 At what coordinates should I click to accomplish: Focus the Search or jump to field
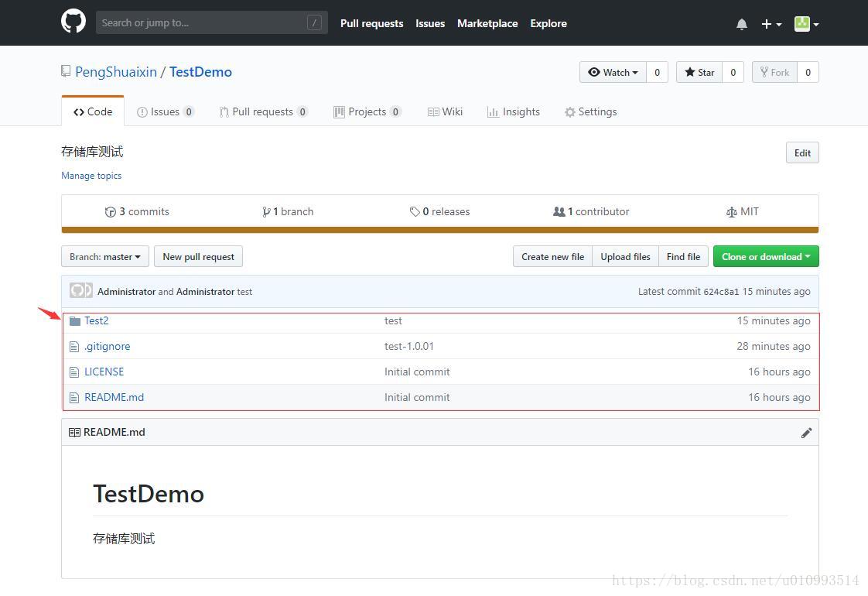(x=211, y=22)
